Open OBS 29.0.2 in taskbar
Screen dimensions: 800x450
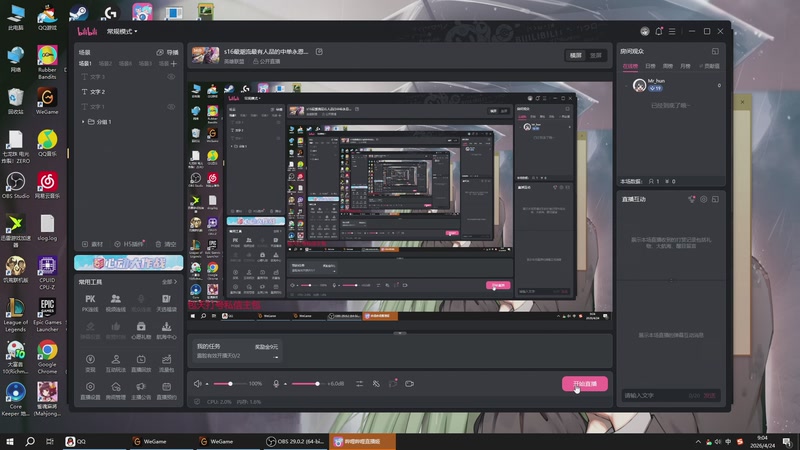pyautogui.click(x=296, y=441)
